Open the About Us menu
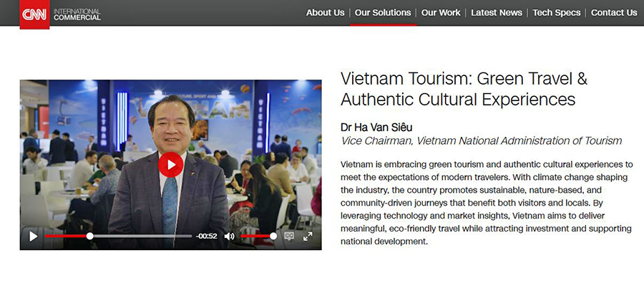Screen dimensions: 644x301 [325, 12]
